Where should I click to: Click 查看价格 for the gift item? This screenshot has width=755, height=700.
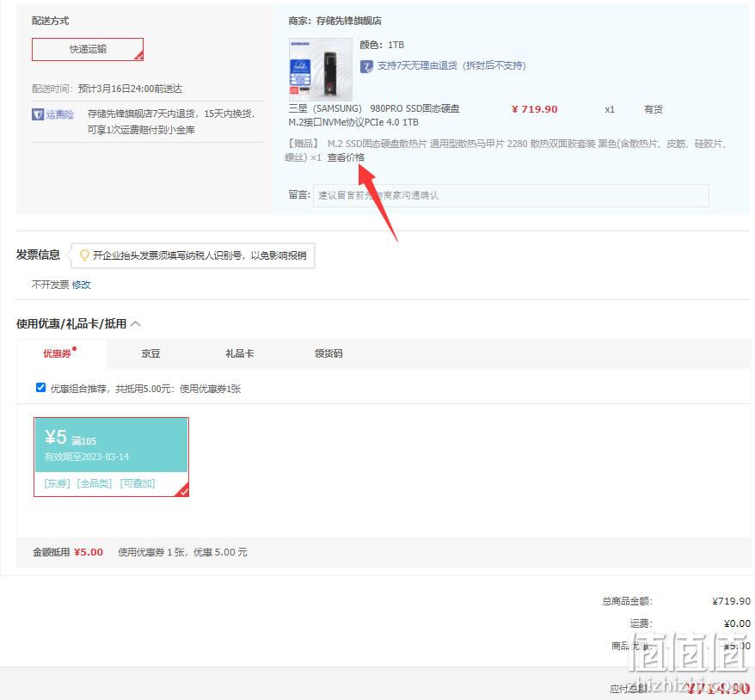click(346, 157)
